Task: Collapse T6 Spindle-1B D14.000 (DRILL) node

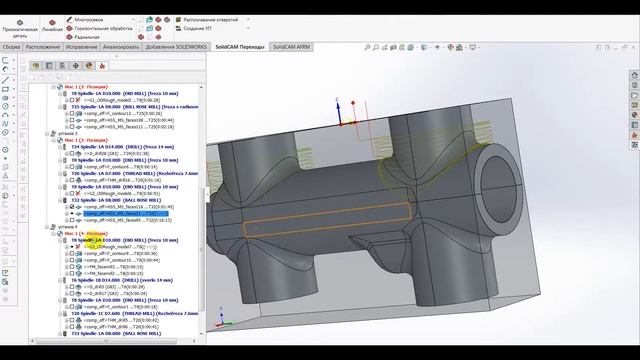Action: pyautogui.click(x=60, y=280)
